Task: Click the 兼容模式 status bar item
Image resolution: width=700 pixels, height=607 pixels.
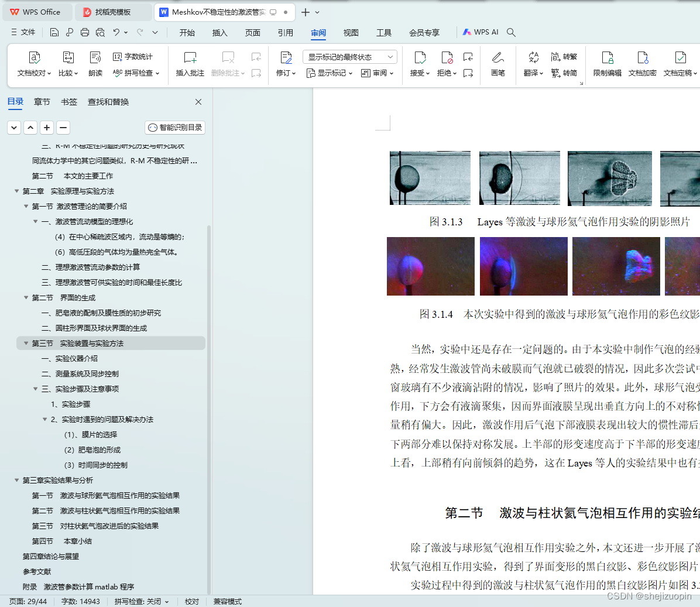Action: pos(227,601)
